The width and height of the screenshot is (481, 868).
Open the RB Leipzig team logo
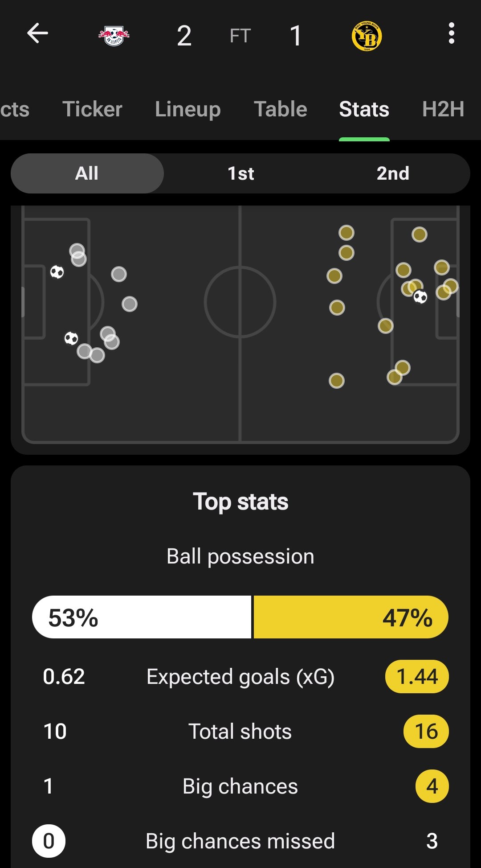114,36
